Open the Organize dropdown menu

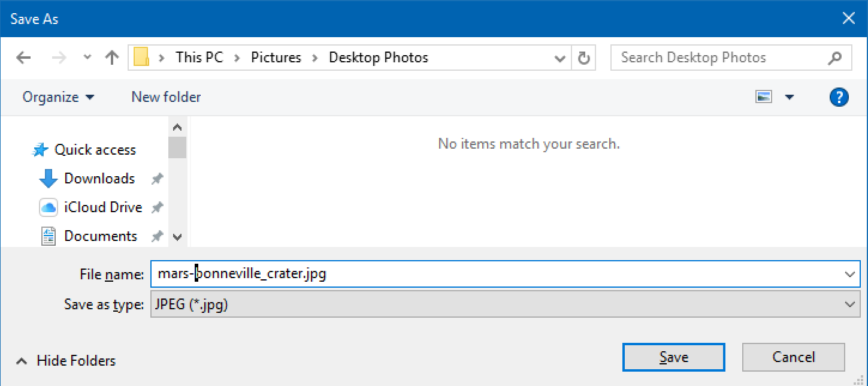tap(58, 96)
